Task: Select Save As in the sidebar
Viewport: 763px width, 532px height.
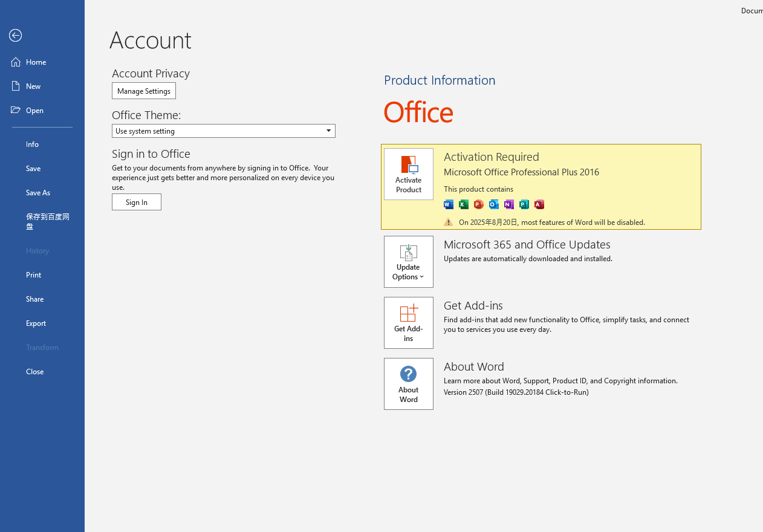Action: tap(38, 192)
